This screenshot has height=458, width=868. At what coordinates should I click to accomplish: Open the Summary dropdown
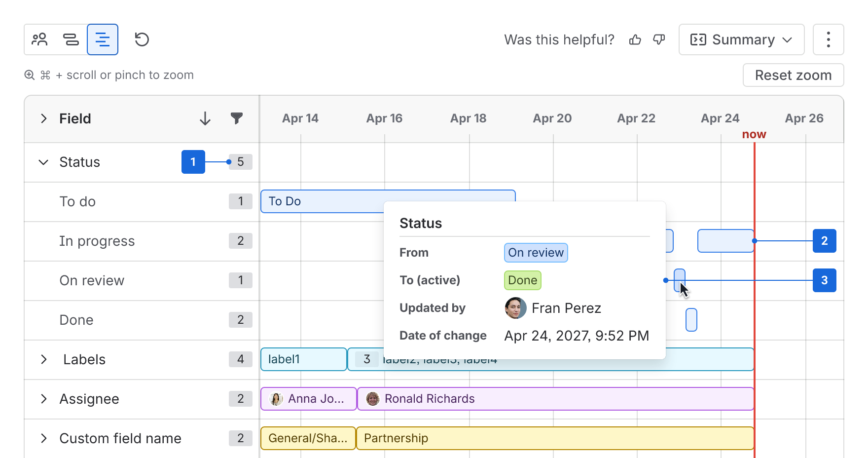point(742,39)
